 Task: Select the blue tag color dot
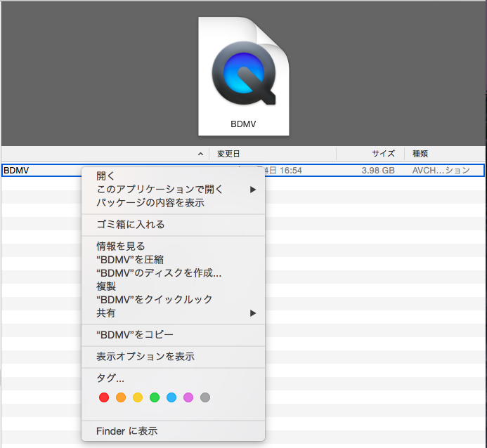(171, 397)
